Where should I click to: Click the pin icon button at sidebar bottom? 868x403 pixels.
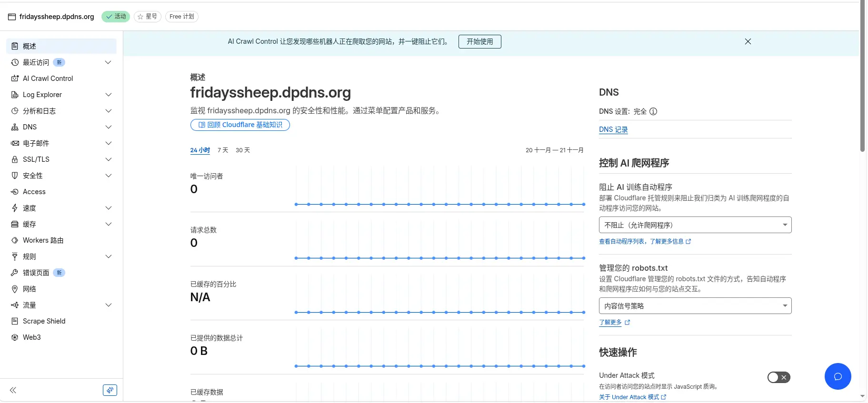pos(110,390)
